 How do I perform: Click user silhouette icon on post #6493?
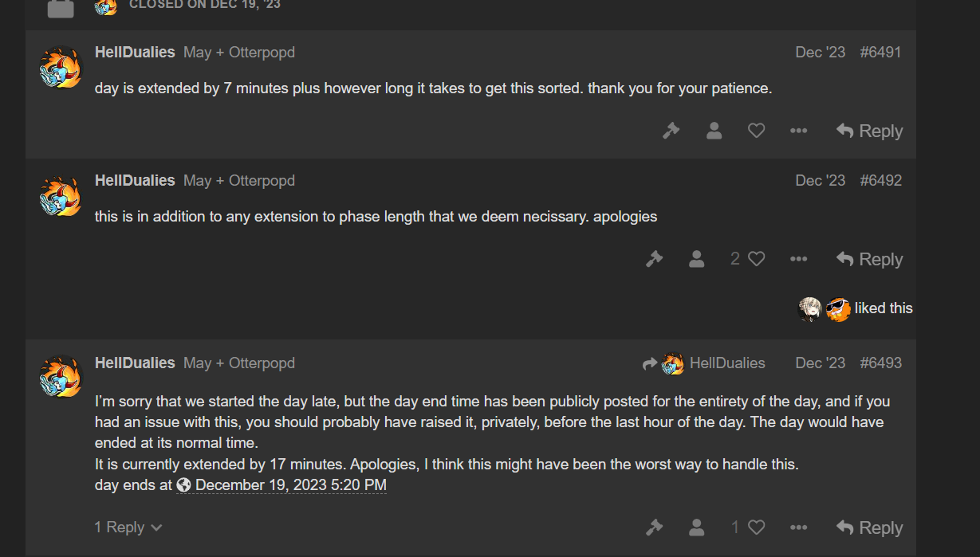[x=697, y=528]
